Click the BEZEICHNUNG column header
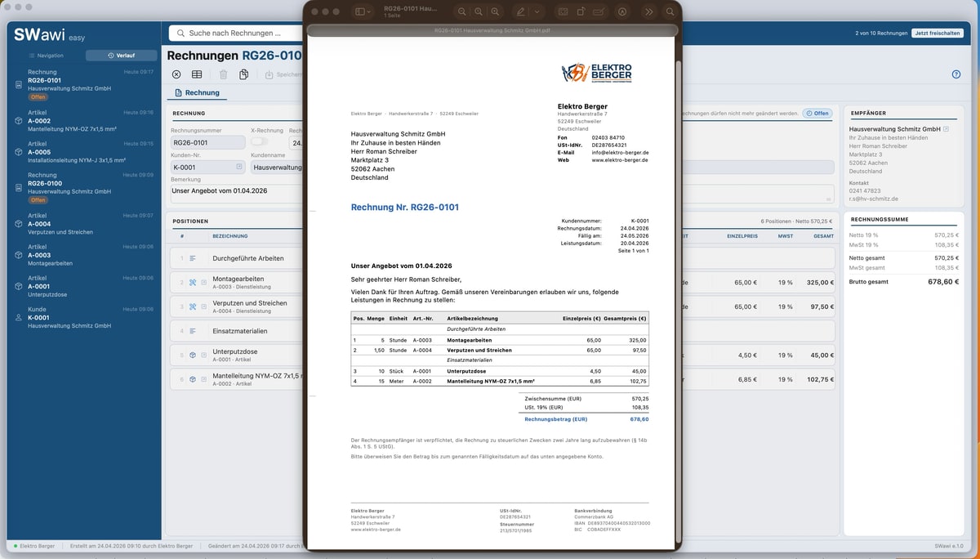 (x=230, y=236)
